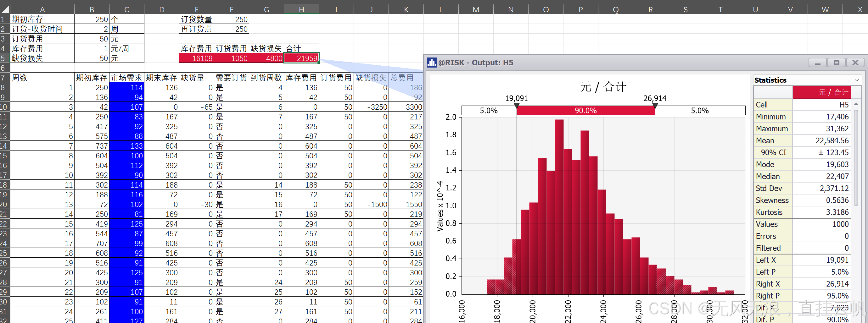
Task: Click the chart title '元 / 合计'
Action: click(x=603, y=87)
